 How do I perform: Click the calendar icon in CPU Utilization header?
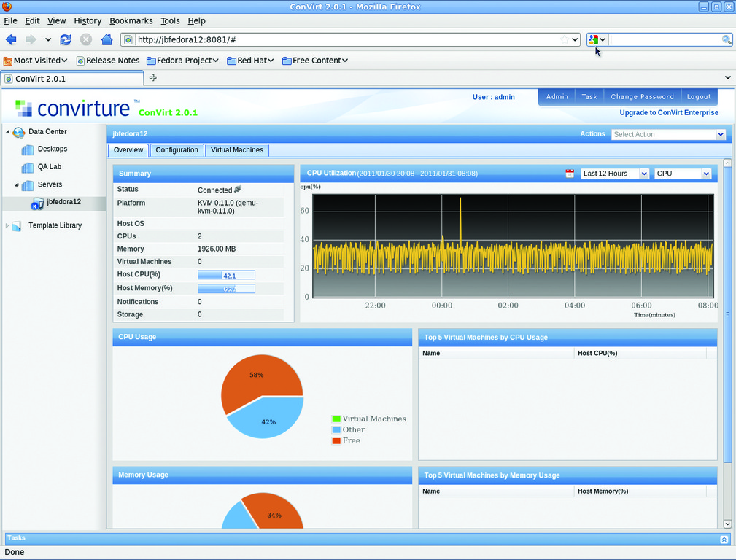[x=570, y=174]
